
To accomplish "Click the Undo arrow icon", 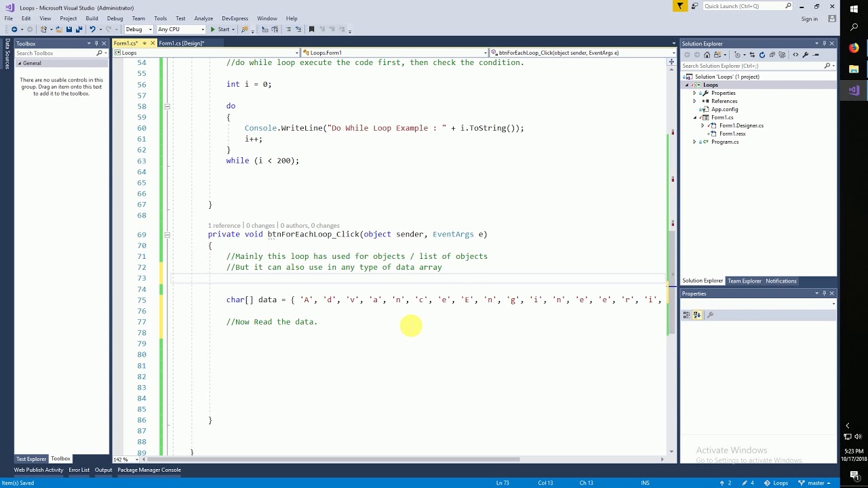I will [93, 29].
